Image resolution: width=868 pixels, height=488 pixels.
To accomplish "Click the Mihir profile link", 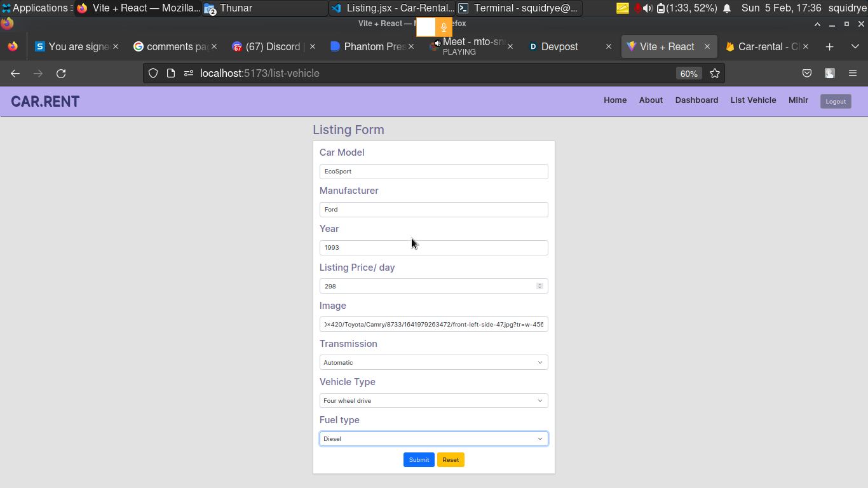I will (798, 100).
